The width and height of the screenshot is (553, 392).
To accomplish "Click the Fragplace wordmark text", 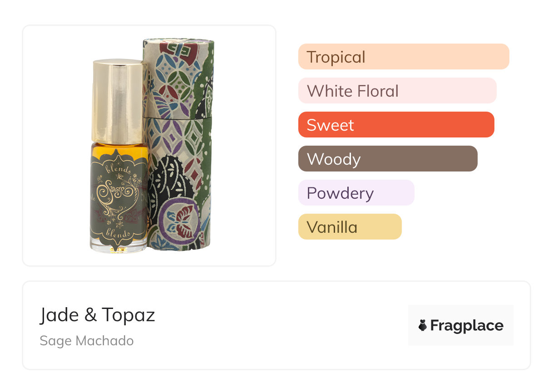I will [467, 325].
